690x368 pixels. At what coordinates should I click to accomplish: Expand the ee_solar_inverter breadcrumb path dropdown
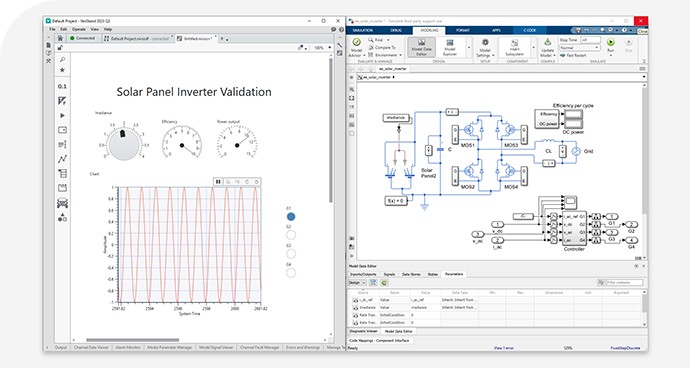(644, 77)
